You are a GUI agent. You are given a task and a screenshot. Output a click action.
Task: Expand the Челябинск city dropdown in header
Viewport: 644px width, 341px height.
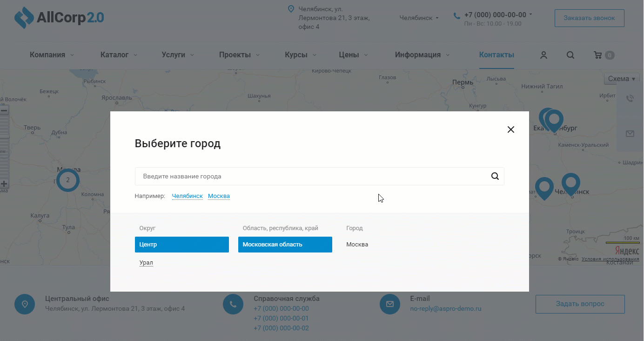pos(419,18)
